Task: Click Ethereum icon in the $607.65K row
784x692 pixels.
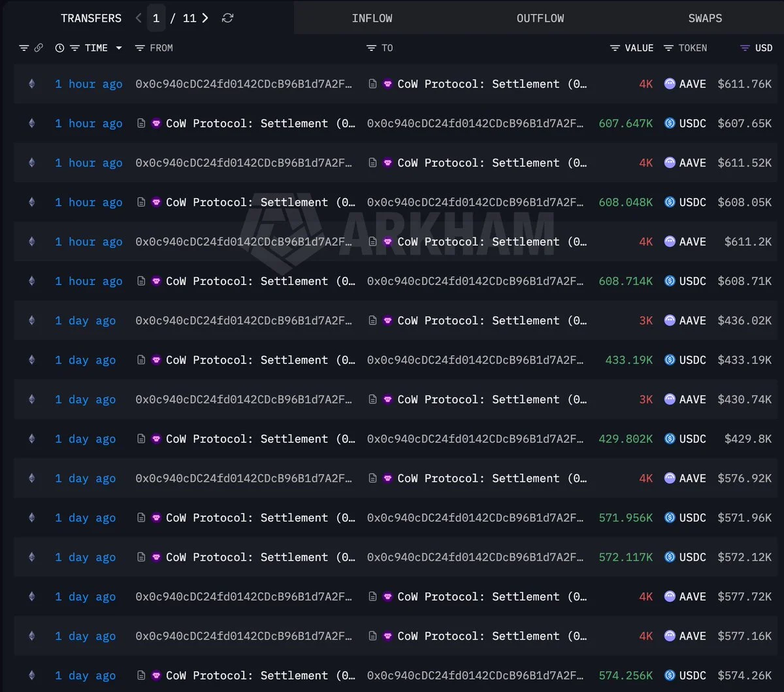Action: point(31,123)
